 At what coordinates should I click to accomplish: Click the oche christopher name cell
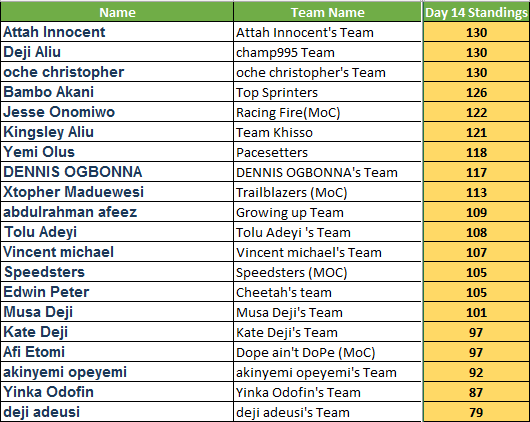click(117, 72)
